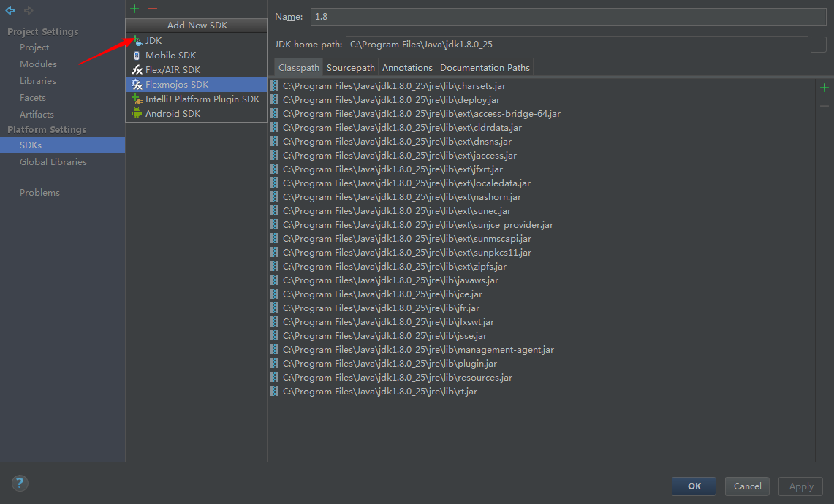Open the Artifacts settings item
The width and height of the screenshot is (834, 504).
(x=37, y=114)
